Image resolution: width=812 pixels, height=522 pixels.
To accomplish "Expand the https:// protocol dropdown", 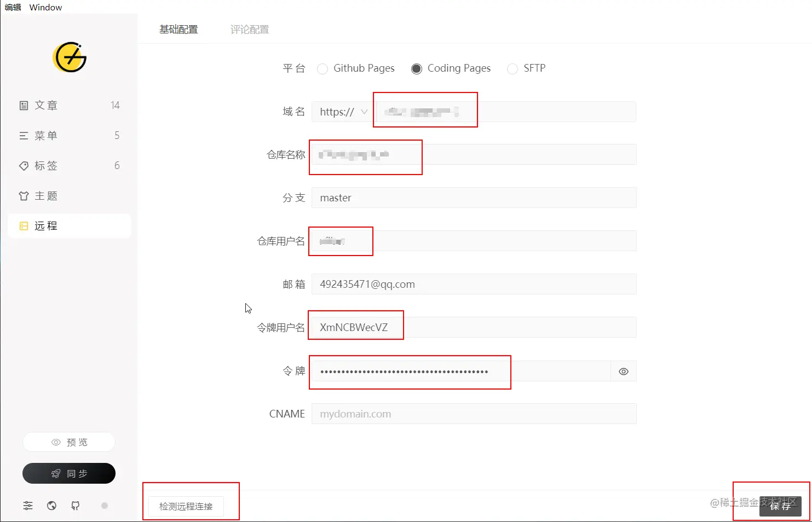I will pos(344,112).
